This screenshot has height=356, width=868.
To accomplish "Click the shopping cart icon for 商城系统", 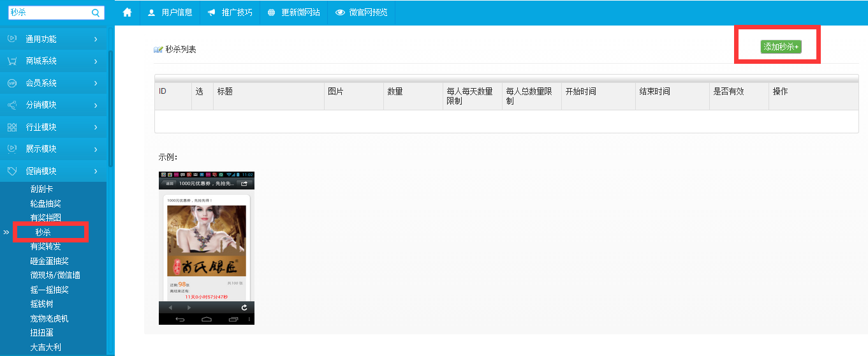I will coord(12,61).
